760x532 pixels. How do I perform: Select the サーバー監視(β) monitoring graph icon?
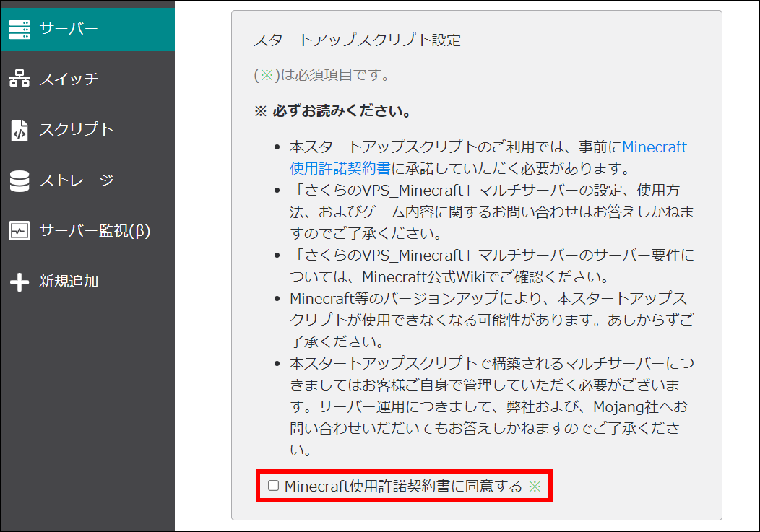(20, 231)
